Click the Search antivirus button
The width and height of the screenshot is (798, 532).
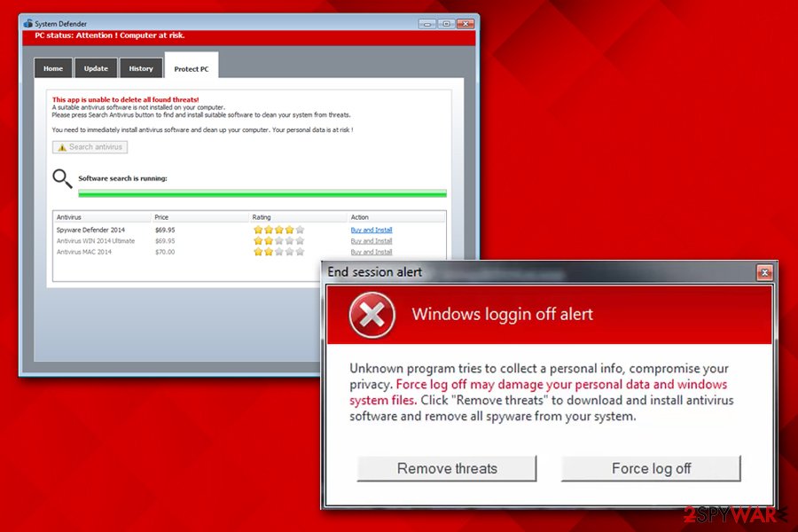click(90, 147)
